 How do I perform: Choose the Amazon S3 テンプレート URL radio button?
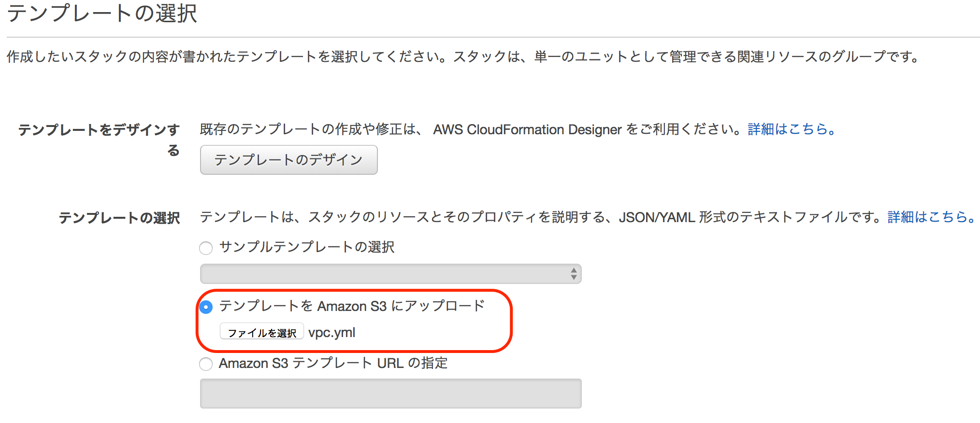click(206, 364)
